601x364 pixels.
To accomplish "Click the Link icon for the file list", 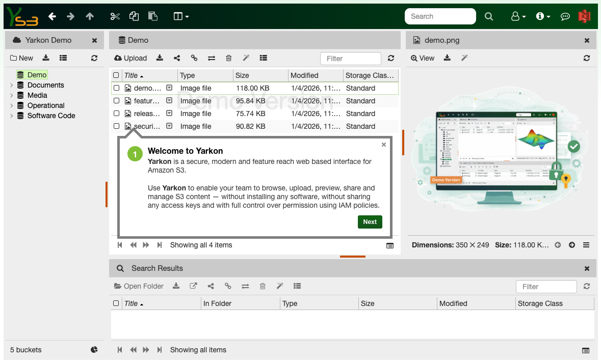I will [194, 58].
